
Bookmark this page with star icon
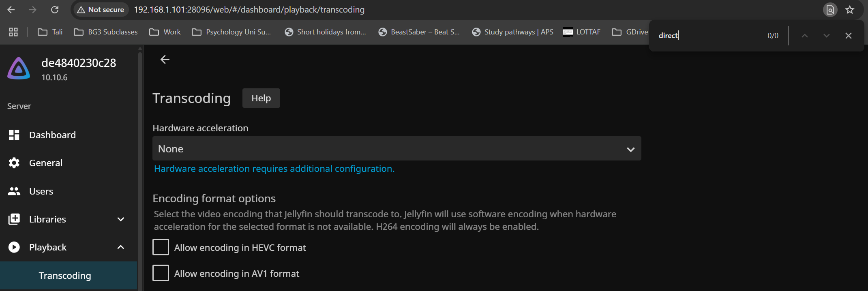point(850,10)
